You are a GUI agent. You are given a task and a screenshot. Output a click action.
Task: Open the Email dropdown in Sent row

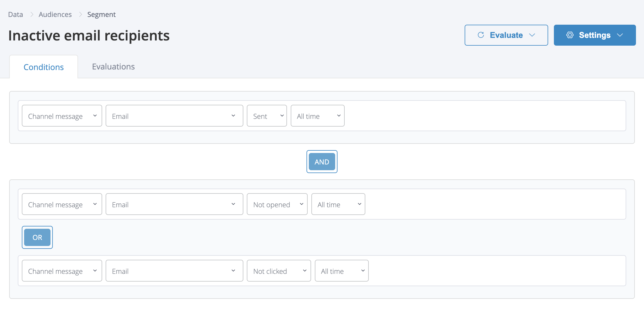[x=174, y=116]
